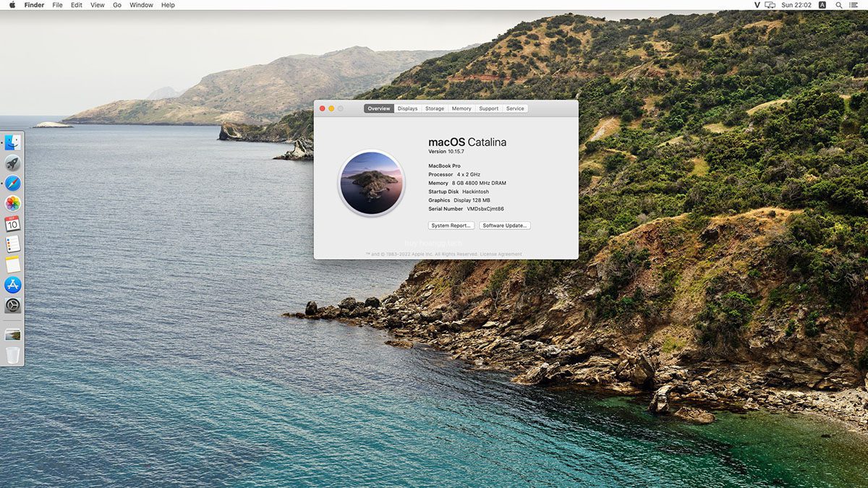The width and height of the screenshot is (868, 488).
Task: Minimize the About This Mac window
Action: [331, 108]
